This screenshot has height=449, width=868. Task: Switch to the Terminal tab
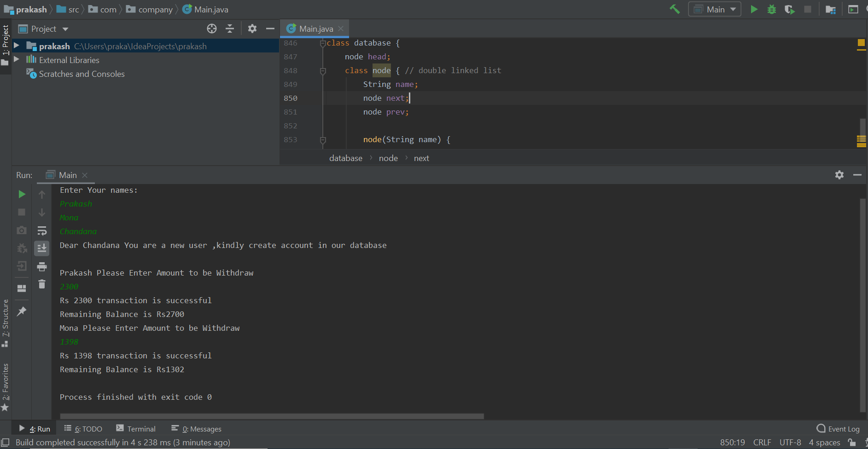point(136,428)
